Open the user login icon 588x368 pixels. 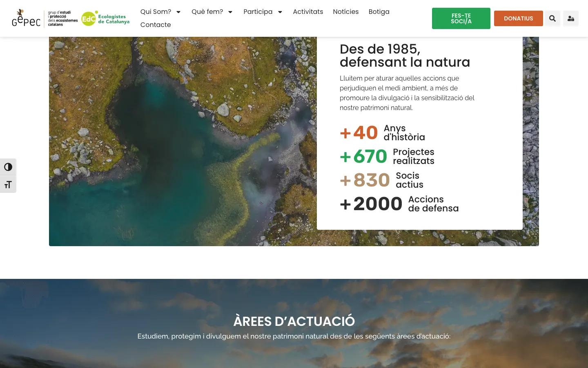tap(571, 18)
